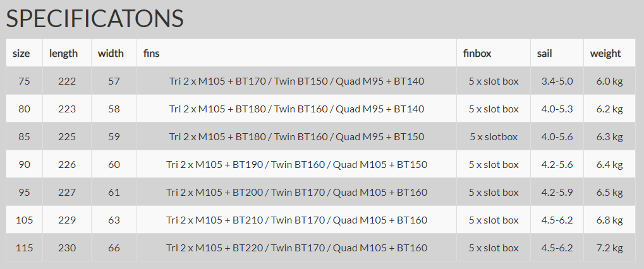Image resolution: width=644 pixels, height=269 pixels.
Task: Click the fins column header
Action: 151,53
